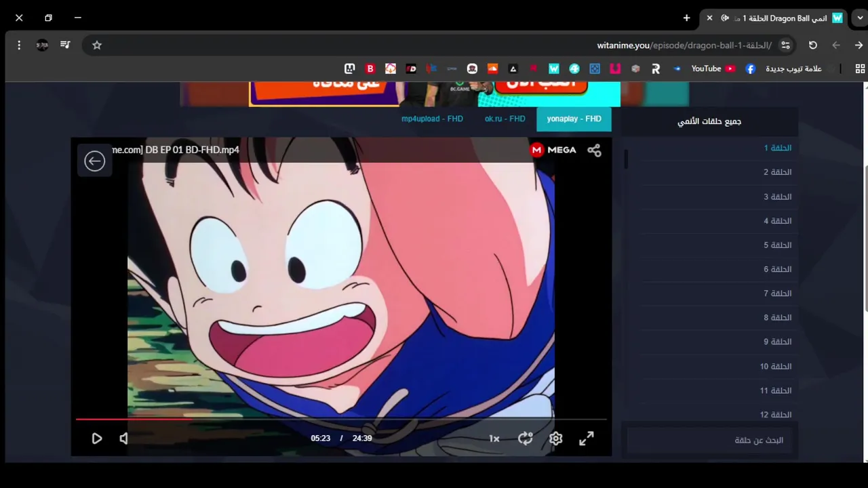
Task: Open the apps grid bookmark icon
Action: pos(860,68)
